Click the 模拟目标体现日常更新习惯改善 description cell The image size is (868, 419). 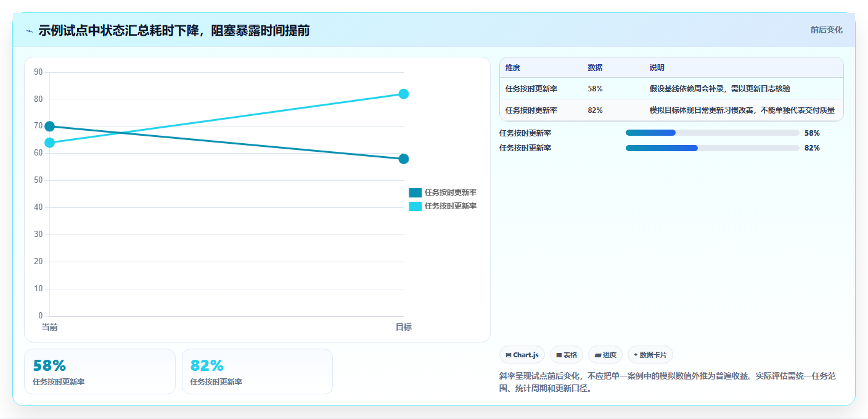click(742, 110)
